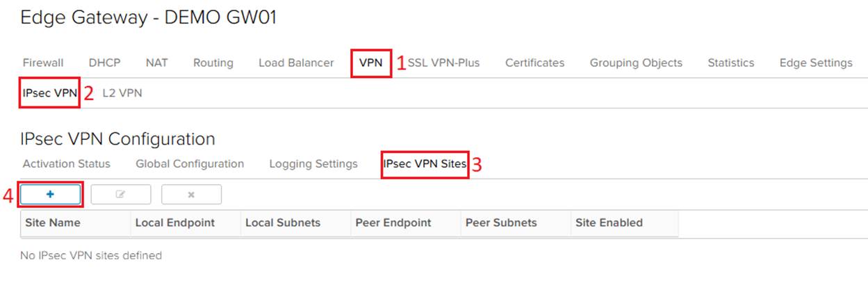Open the SSL VPN-Plus tab

(x=443, y=63)
